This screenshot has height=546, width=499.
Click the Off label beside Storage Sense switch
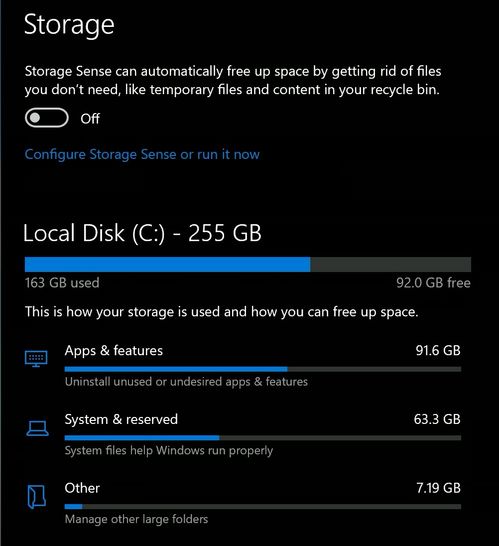[90, 119]
